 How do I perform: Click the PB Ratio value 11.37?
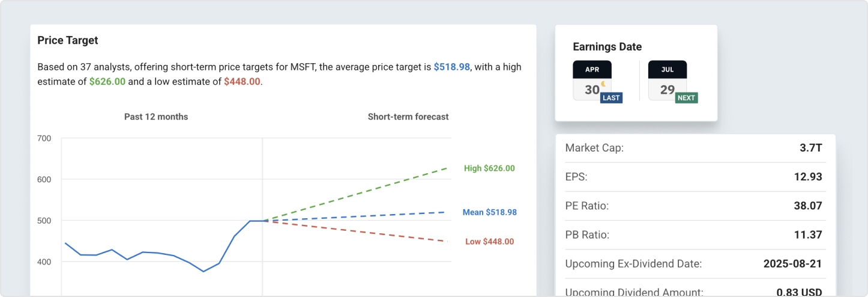coord(807,234)
